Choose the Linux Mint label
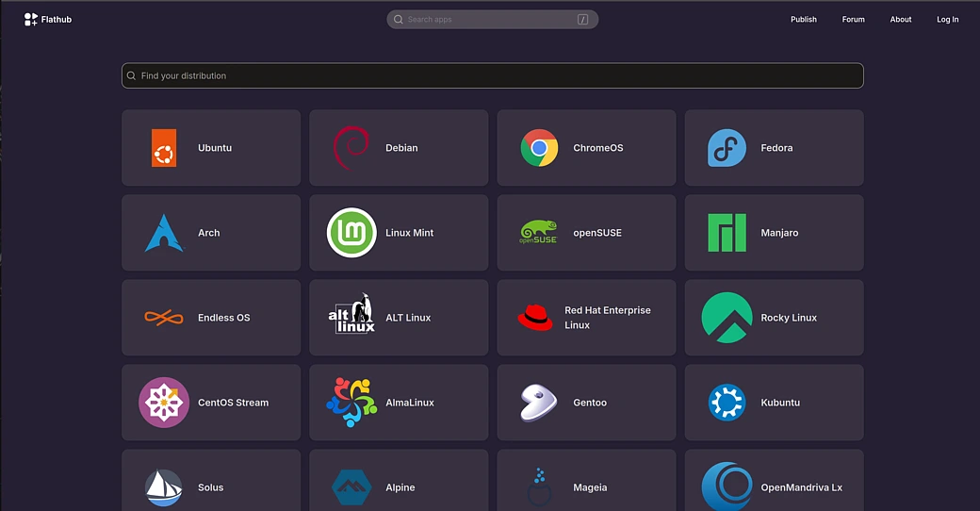The height and width of the screenshot is (511, 980). [409, 233]
